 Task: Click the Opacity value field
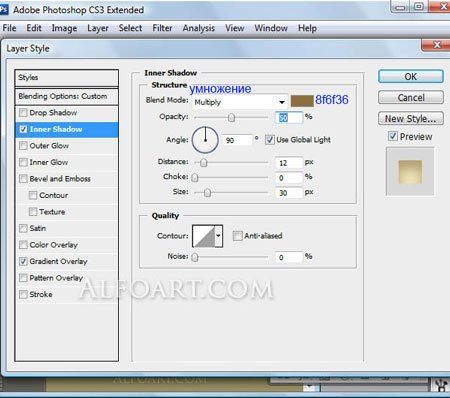pyautogui.click(x=289, y=118)
